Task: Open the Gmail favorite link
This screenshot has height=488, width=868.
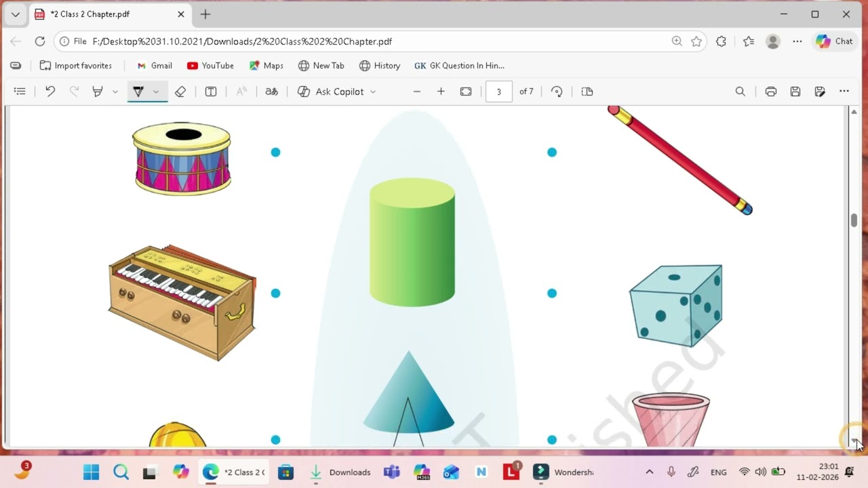Action: pos(155,66)
